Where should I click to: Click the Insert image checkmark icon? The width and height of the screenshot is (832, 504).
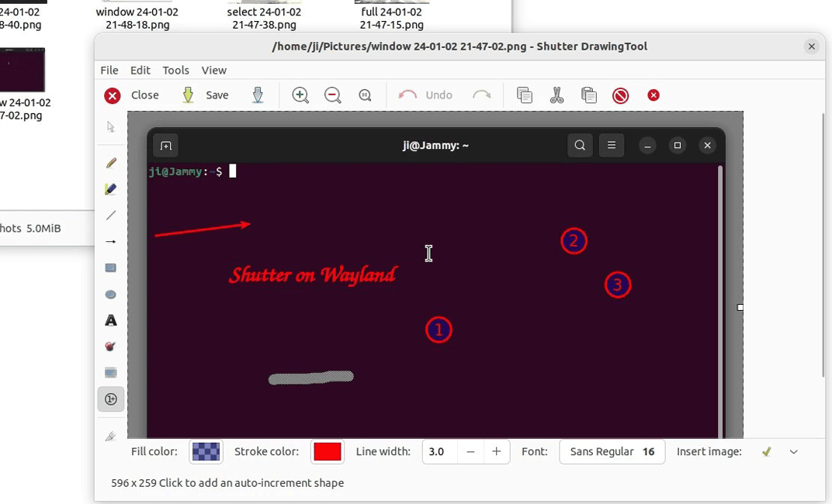coord(766,452)
